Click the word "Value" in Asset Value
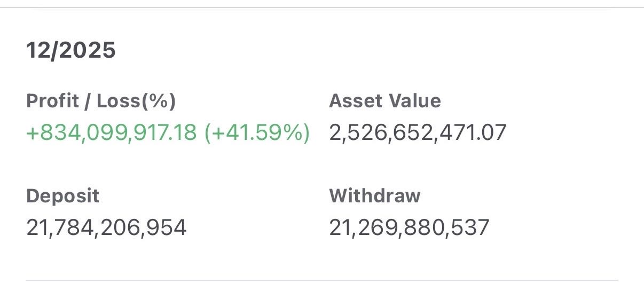Screen dimensions: 644x291 pyautogui.click(x=414, y=101)
